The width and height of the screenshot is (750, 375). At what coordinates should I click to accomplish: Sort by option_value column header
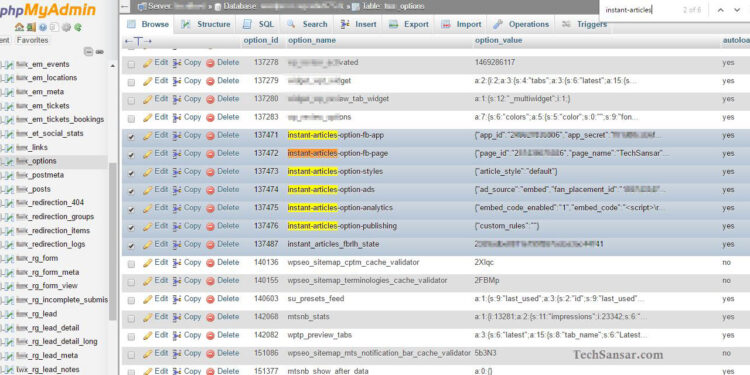pos(498,41)
